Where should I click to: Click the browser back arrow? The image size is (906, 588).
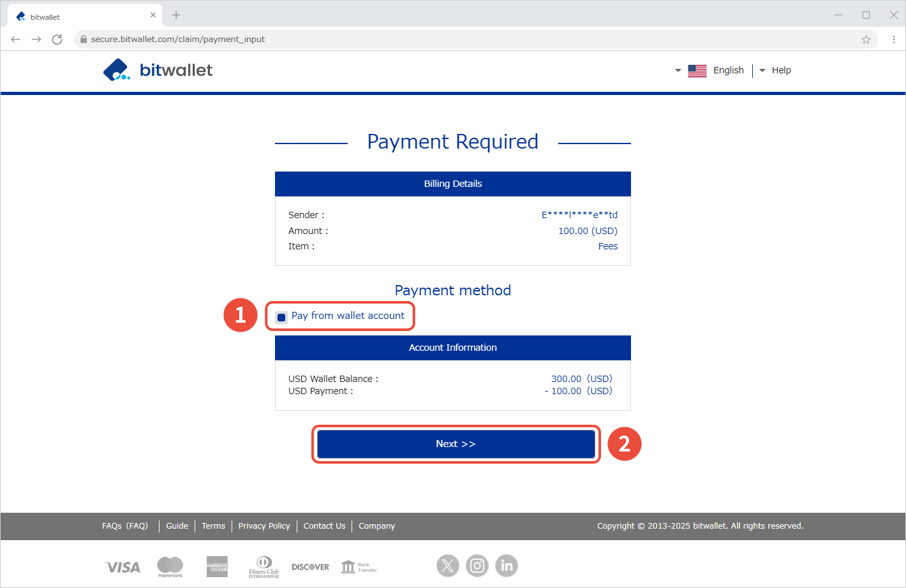pos(16,40)
